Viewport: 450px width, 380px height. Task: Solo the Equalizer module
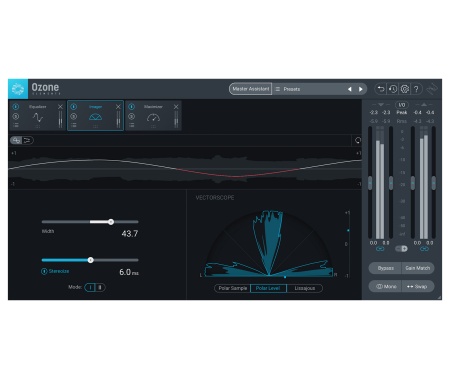click(x=16, y=116)
